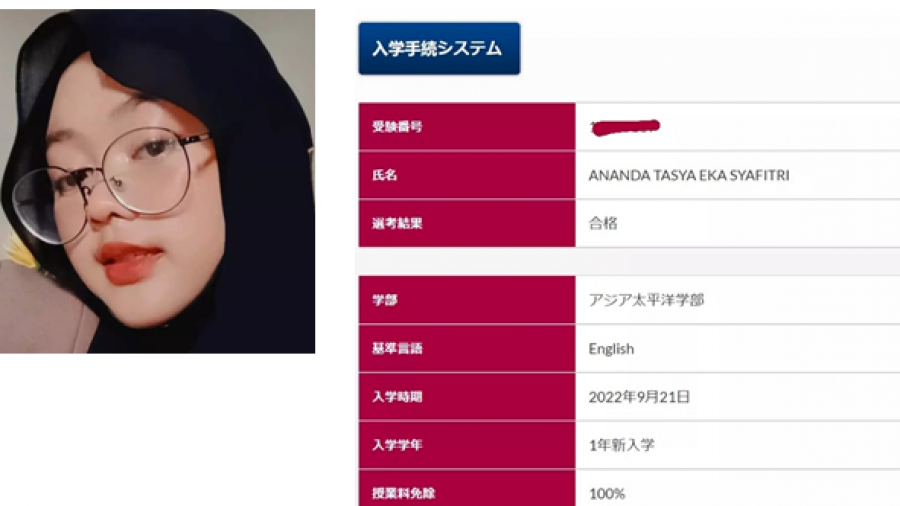Click the name ANANDA TASYA EKA SYAFITRI

pos(689,175)
